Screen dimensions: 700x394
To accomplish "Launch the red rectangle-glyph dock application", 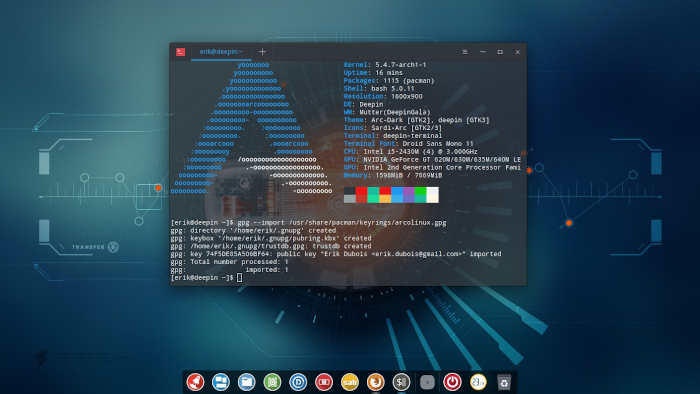I will [324, 382].
